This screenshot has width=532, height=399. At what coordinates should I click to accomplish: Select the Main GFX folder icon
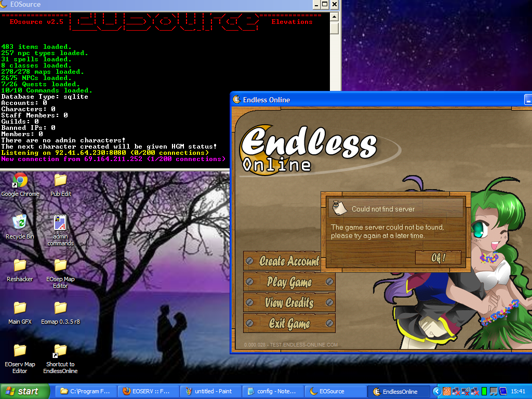click(20, 308)
